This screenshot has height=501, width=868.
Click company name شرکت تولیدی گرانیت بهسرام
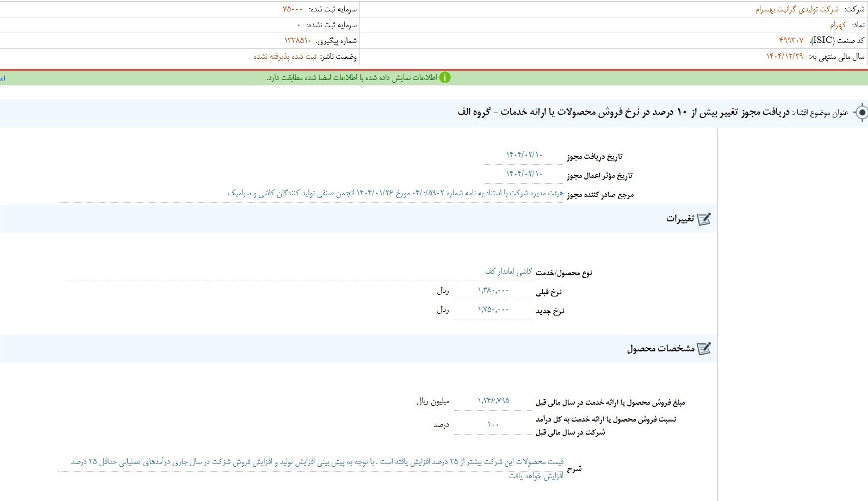coord(797,9)
